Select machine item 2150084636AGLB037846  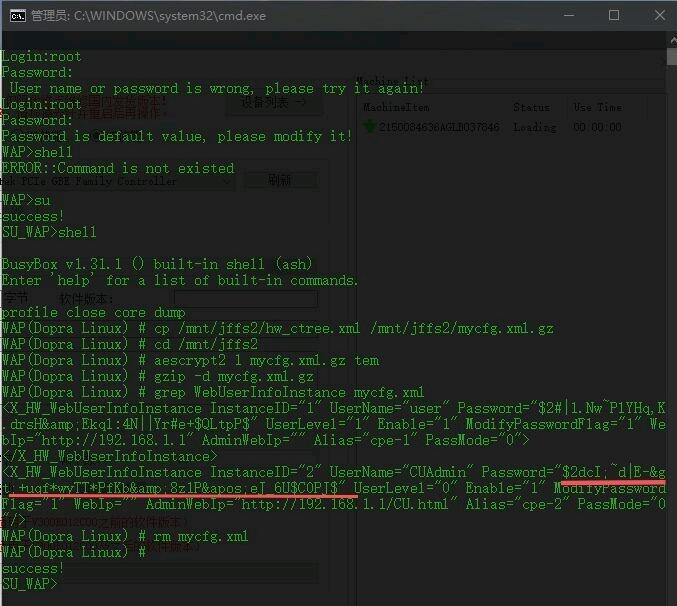pyautogui.click(x=439, y=127)
